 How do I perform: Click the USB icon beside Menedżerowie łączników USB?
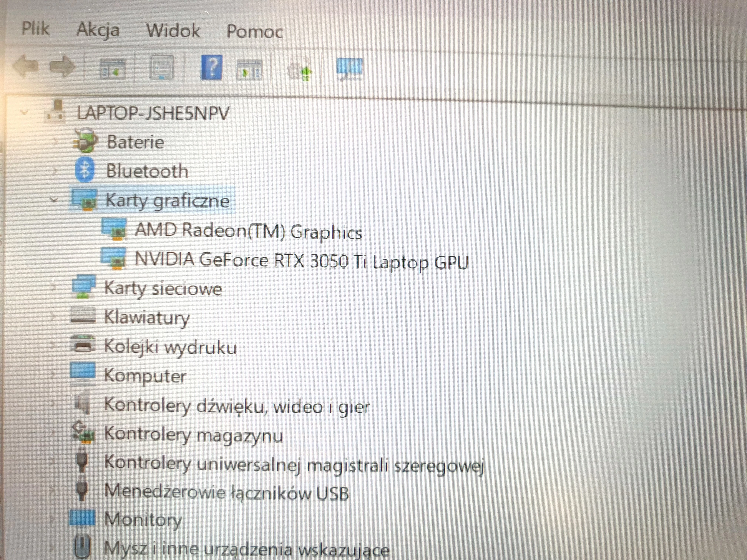82,489
